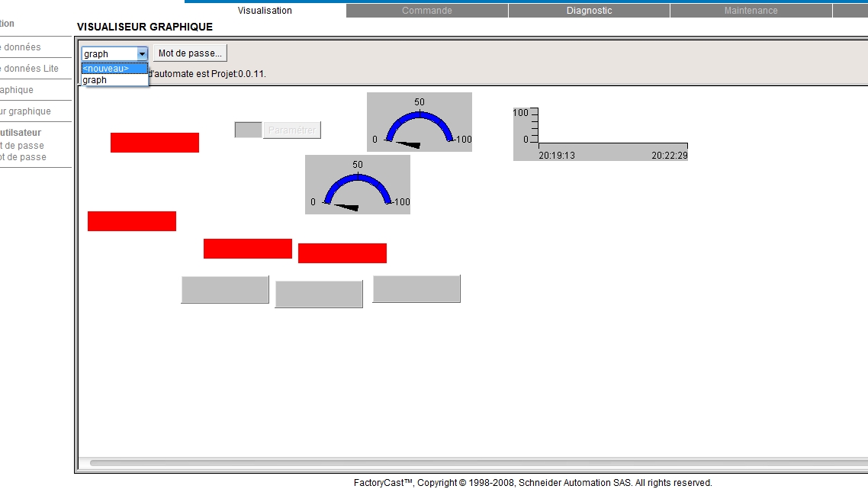Open the 'données Lite' sidebar link
Viewport: 868px width, 489px height.
[31, 69]
